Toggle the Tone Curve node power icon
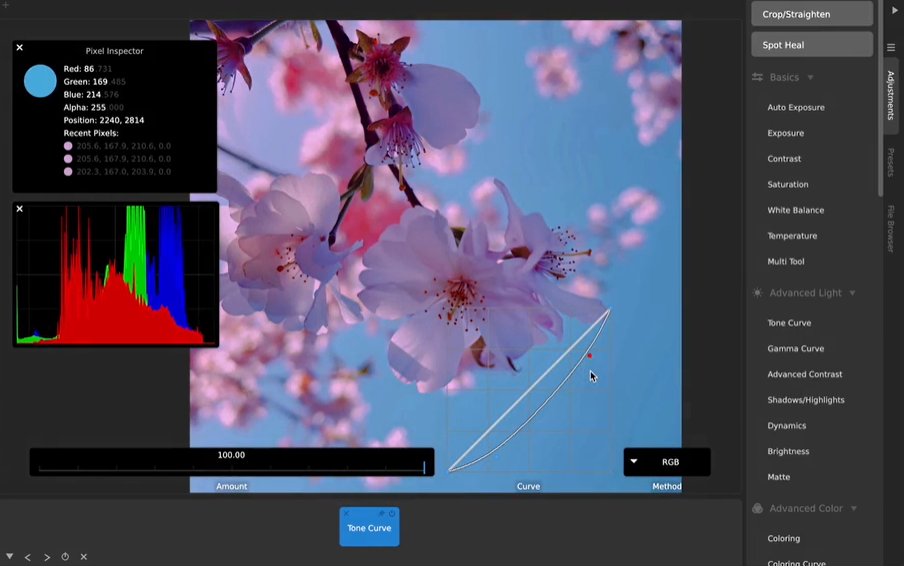 tap(392, 513)
